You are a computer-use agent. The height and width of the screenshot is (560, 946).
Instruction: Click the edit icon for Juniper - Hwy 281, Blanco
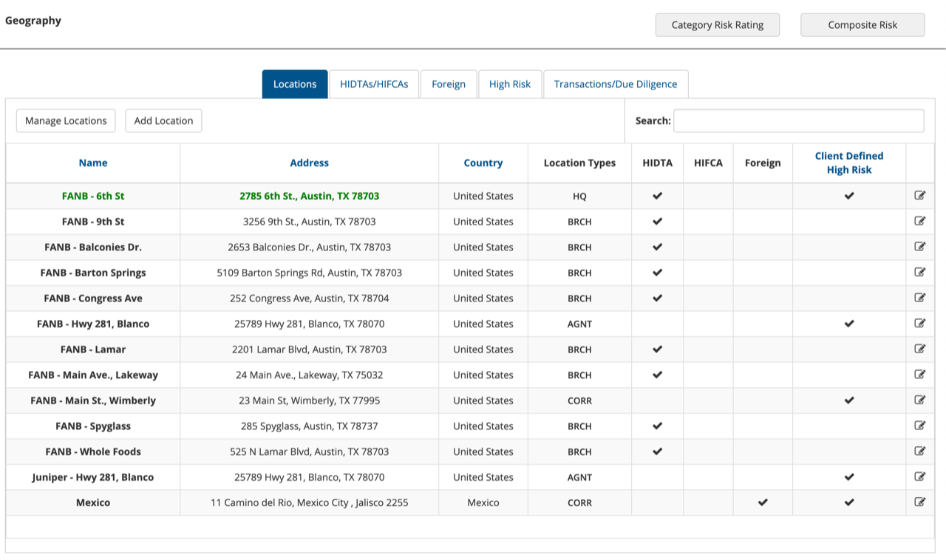[x=920, y=477]
